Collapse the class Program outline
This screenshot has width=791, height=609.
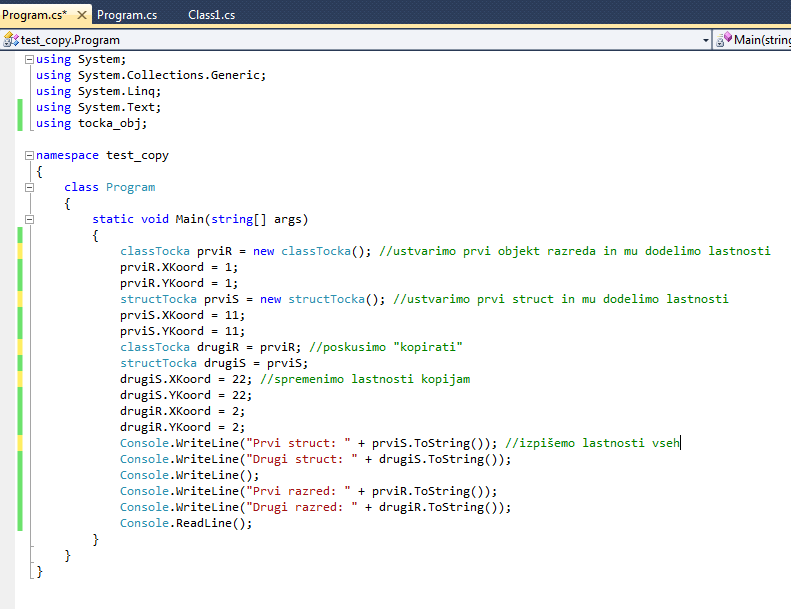point(29,188)
